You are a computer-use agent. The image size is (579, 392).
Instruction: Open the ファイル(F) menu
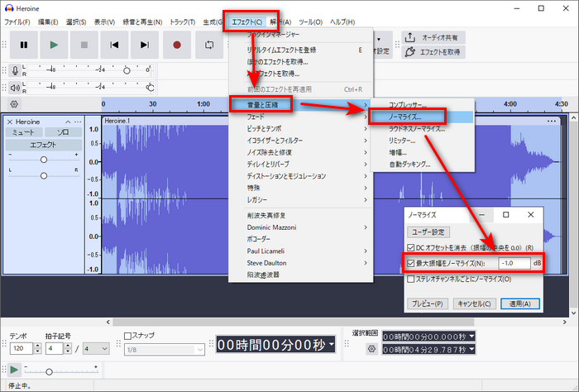click(18, 20)
